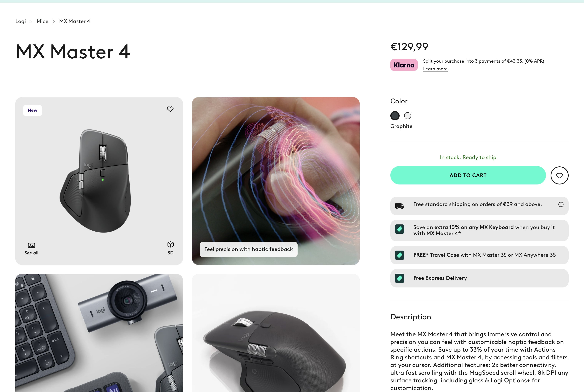Screen dimensions: 584x392
Task: Add to wishlist with the round heart button
Action: tap(559, 175)
